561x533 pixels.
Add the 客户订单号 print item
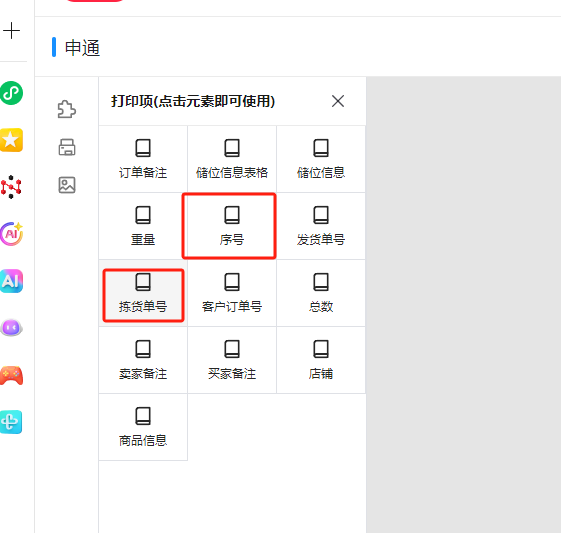coord(232,293)
